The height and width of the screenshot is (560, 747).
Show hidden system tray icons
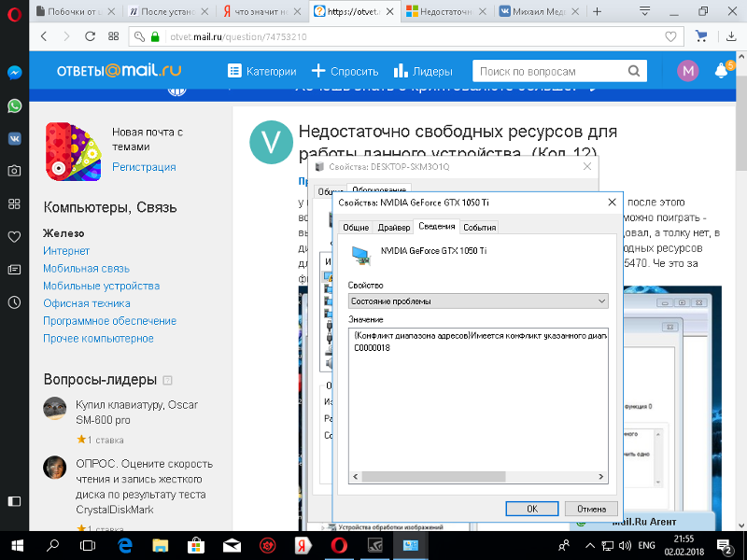[x=590, y=546]
